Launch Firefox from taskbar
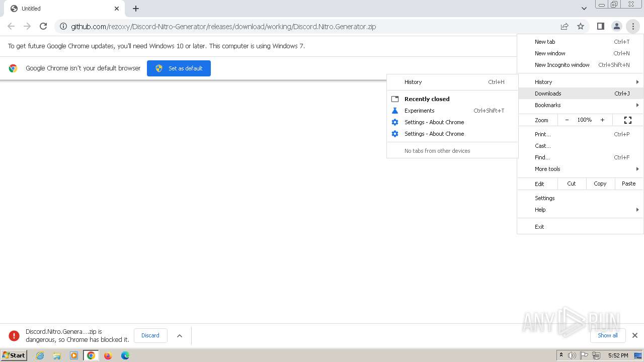 click(108, 355)
